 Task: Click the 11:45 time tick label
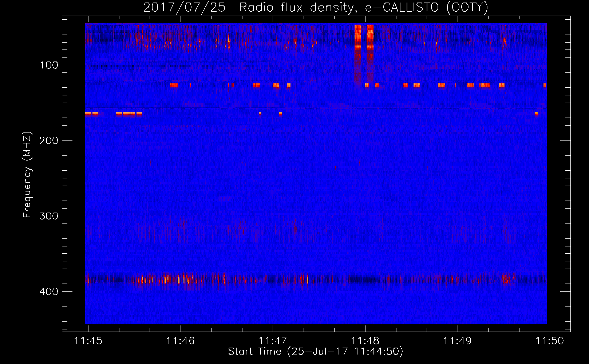(88, 341)
